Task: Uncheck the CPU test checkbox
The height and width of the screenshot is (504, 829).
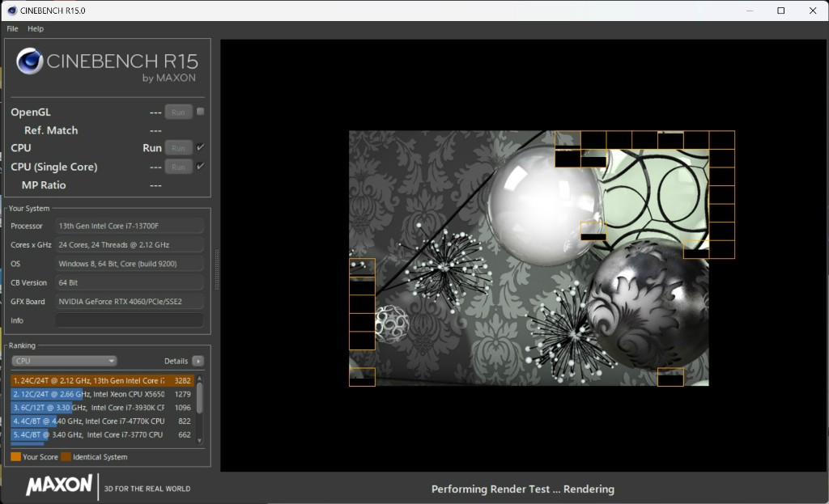Action: 201,147
